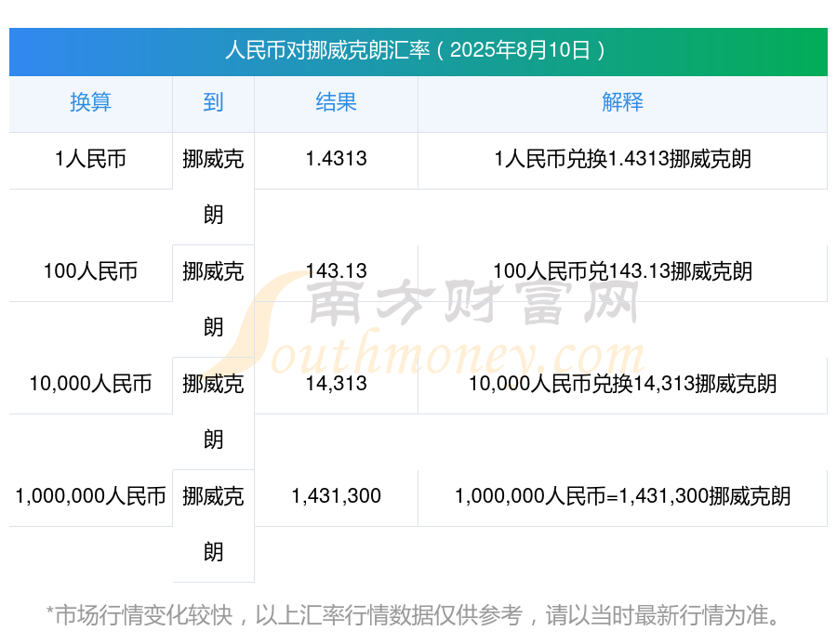Click '挪威克朗' in the 10,000人民币 row
Image resolution: width=837 pixels, height=644 pixels.
(x=213, y=412)
